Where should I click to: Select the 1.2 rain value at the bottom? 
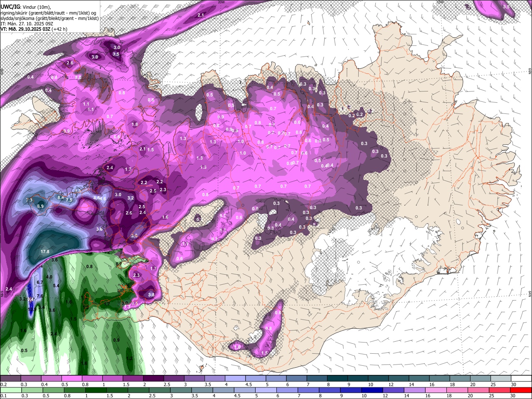click(x=129, y=358)
